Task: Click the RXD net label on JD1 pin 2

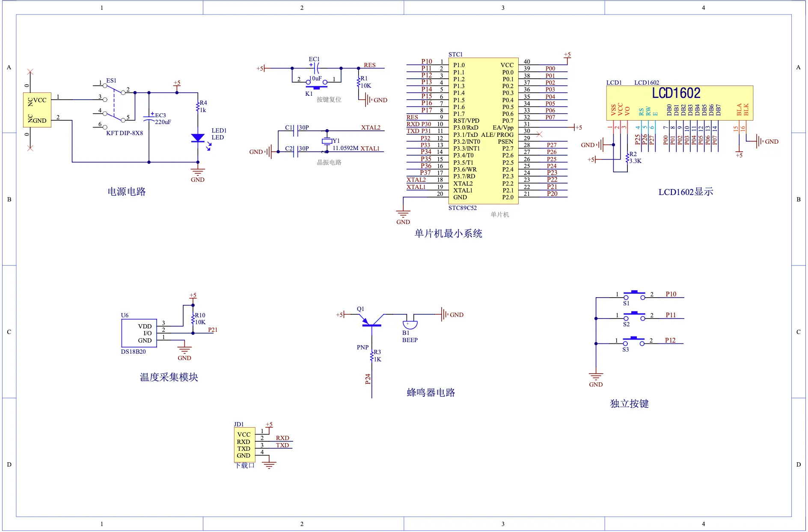Action: [282, 438]
